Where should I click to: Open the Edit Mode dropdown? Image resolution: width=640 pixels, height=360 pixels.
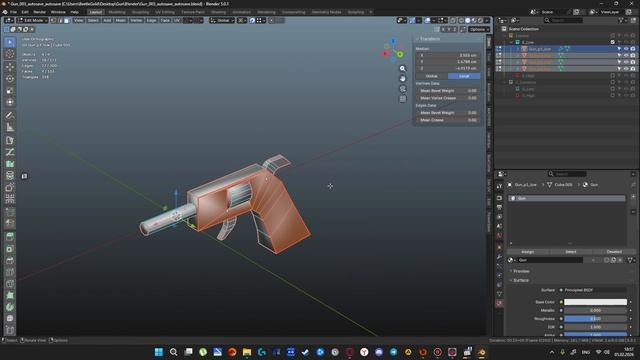[x=32, y=20]
